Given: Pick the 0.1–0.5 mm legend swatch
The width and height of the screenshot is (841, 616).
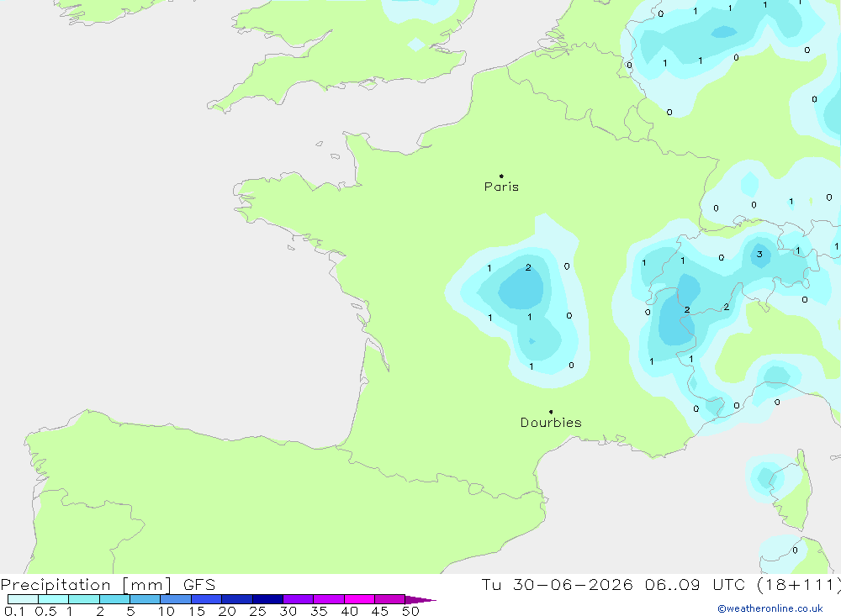Looking at the screenshot, I should pyautogui.click(x=23, y=599).
